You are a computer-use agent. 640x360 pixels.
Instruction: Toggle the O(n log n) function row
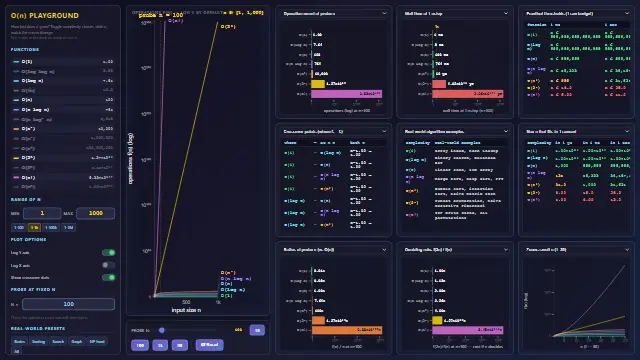pyautogui.click(x=63, y=110)
